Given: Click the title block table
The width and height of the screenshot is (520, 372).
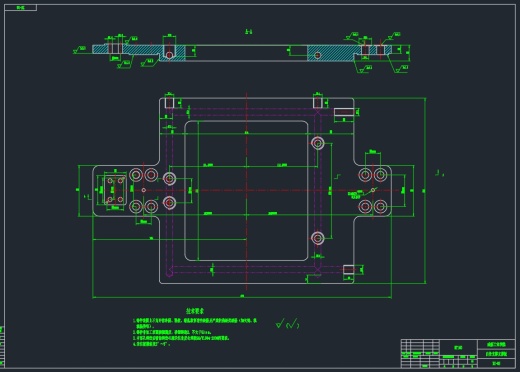Looking at the screenshot, I should (458, 354).
